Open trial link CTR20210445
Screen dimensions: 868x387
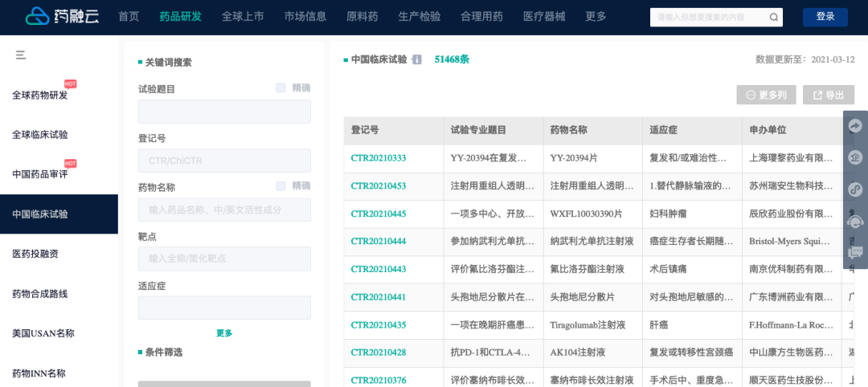[x=379, y=214]
